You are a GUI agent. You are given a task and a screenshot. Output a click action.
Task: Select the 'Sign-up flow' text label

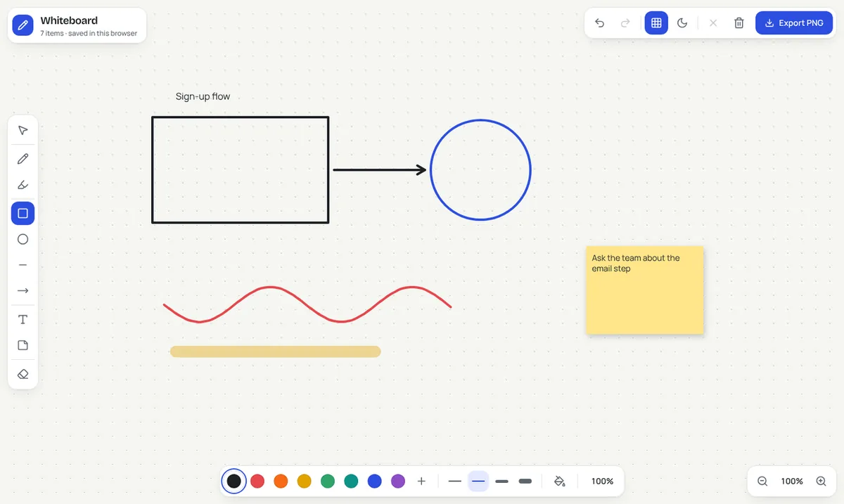203,96
